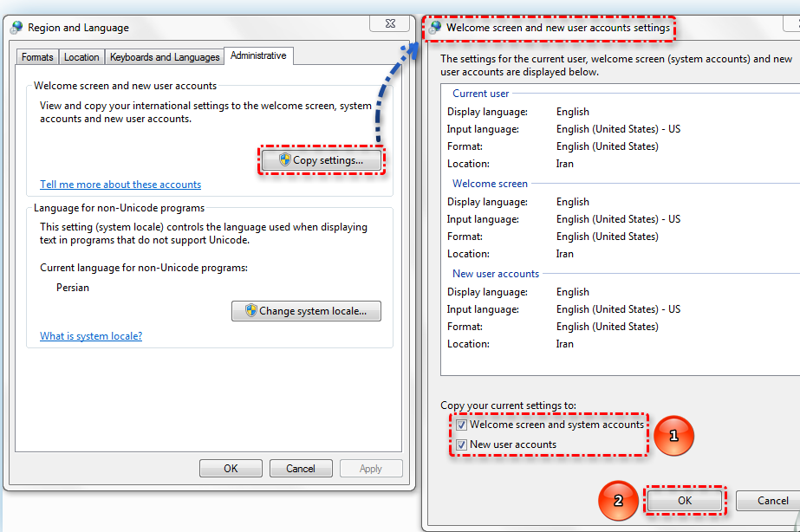Switch to the Formats tab

[37, 57]
